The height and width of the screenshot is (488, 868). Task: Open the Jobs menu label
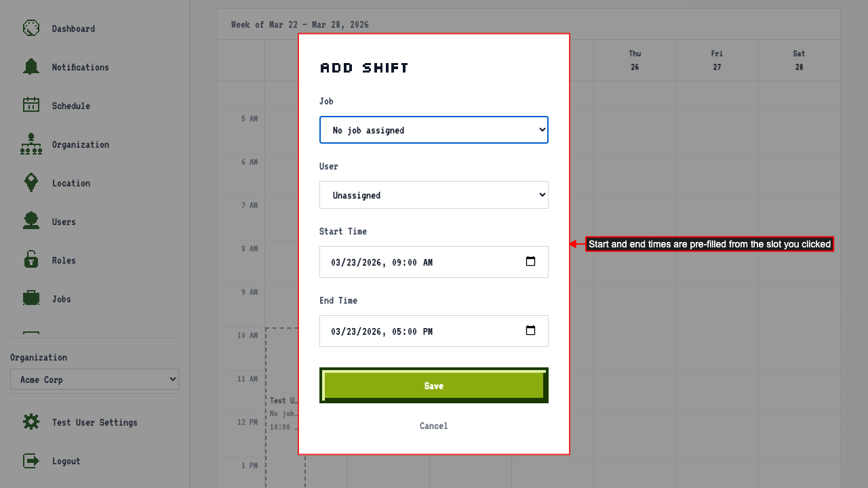(62, 299)
